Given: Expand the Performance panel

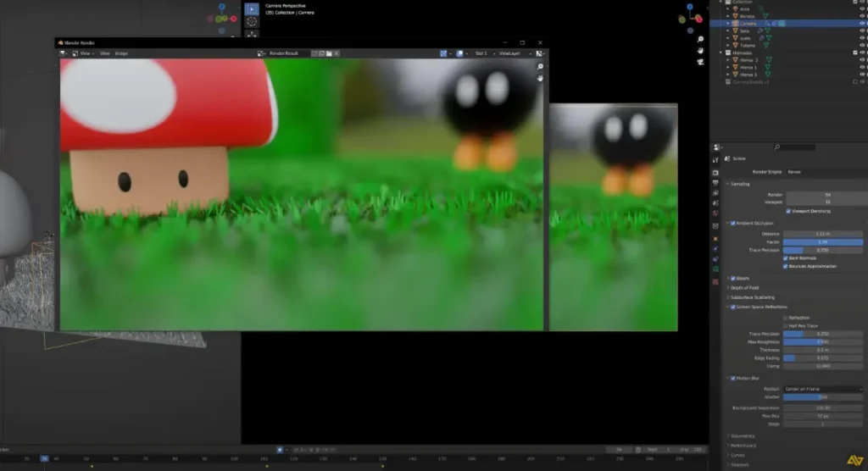Looking at the screenshot, I should pos(741,446).
